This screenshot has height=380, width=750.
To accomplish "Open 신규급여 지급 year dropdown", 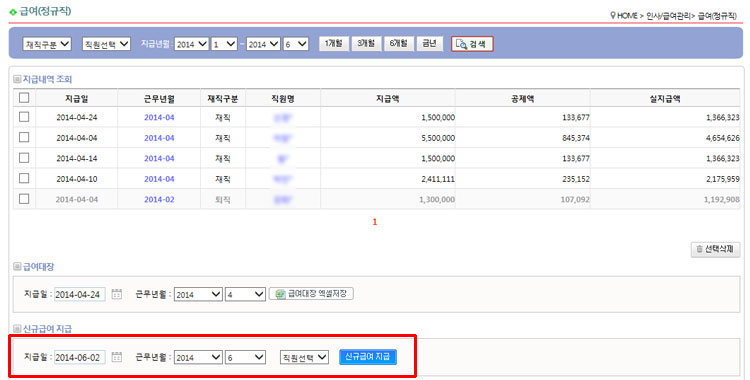I will (x=198, y=358).
